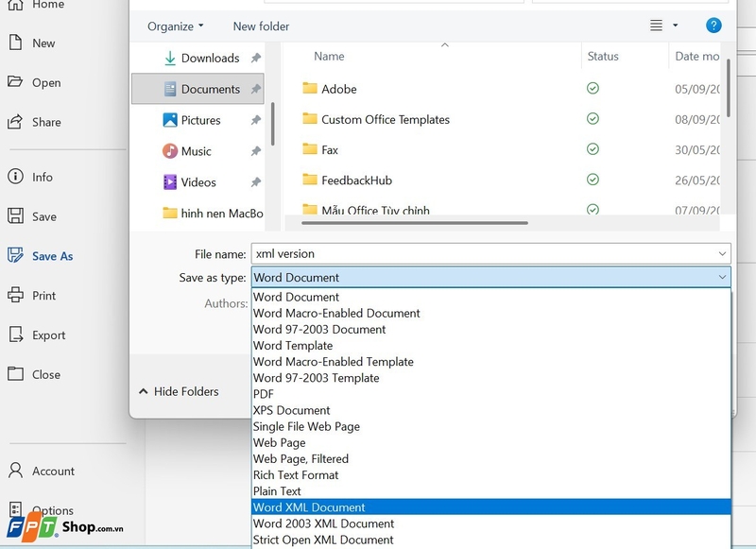Choose Word Template file type
Screen dimensions: 756x549
coord(491,346)
